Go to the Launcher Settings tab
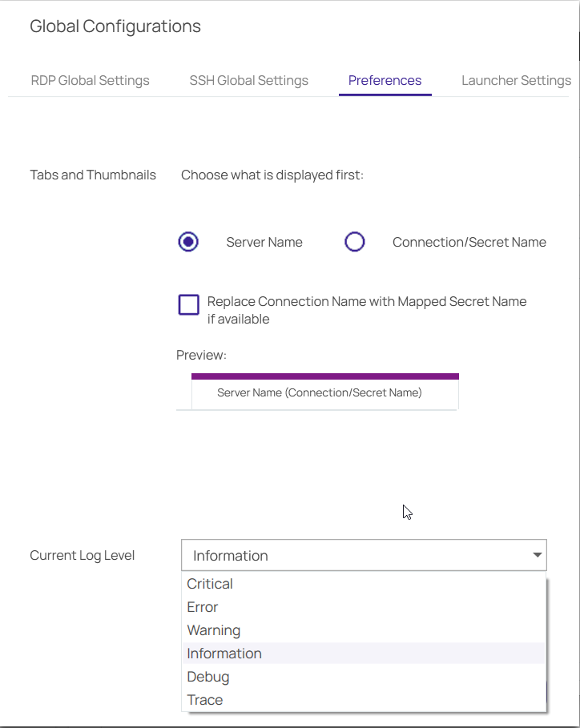Image resolution: width=580 pixels, height=728 pixels. (x=516, y=80)
